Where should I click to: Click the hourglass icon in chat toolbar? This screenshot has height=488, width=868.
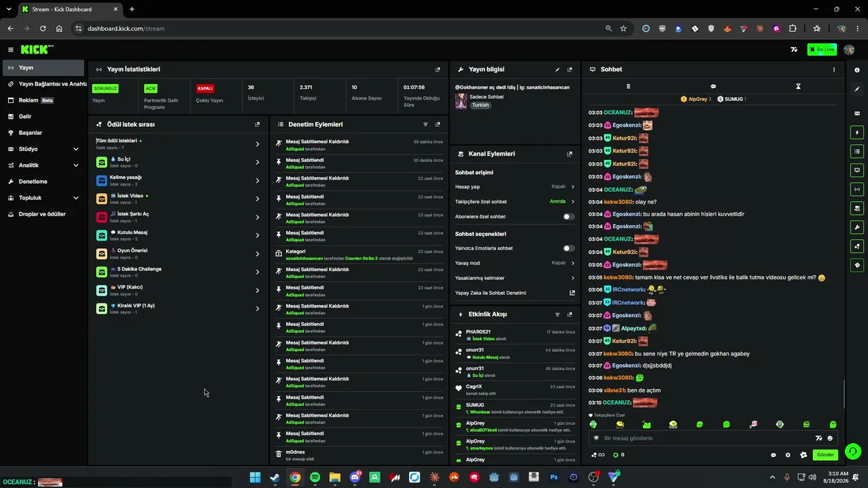tap(798, 86)
